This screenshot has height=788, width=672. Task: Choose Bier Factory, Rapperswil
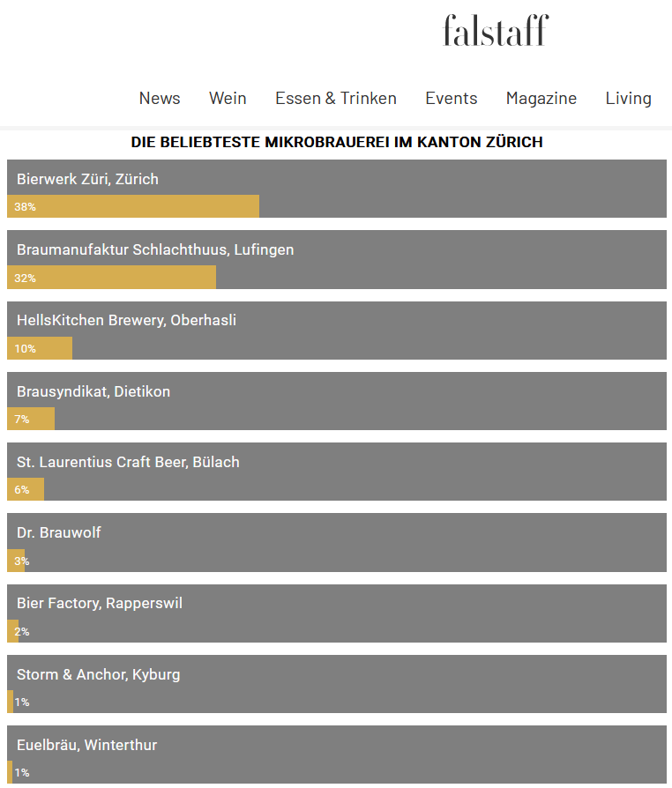point(100,603)
